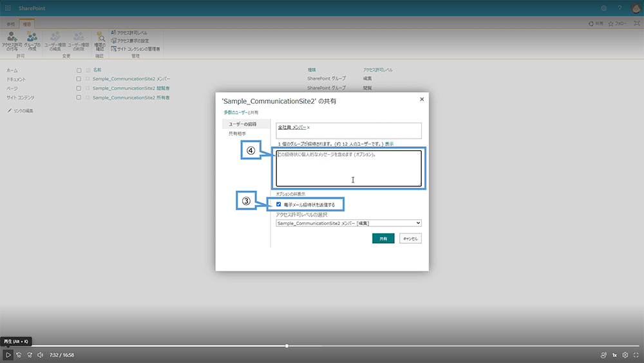Sort by 種類 column header
The height and width of the screenshot is (363, 644).
312,70
